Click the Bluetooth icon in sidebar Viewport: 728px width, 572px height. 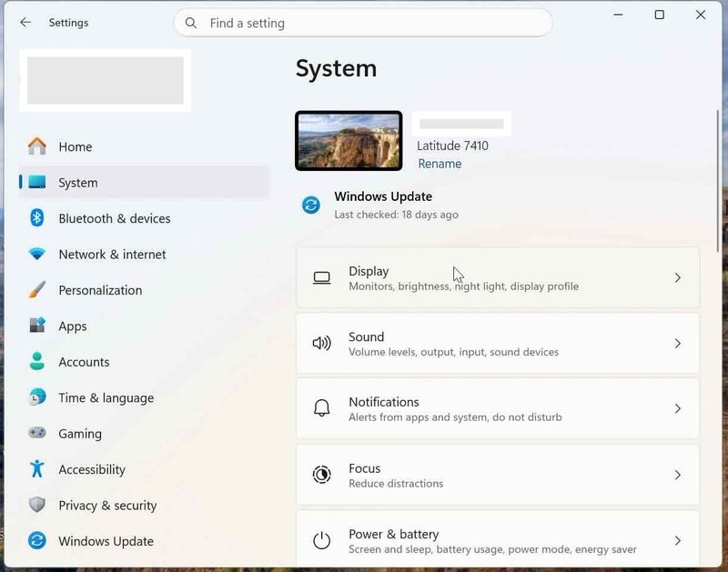click(x=37, y=217)
